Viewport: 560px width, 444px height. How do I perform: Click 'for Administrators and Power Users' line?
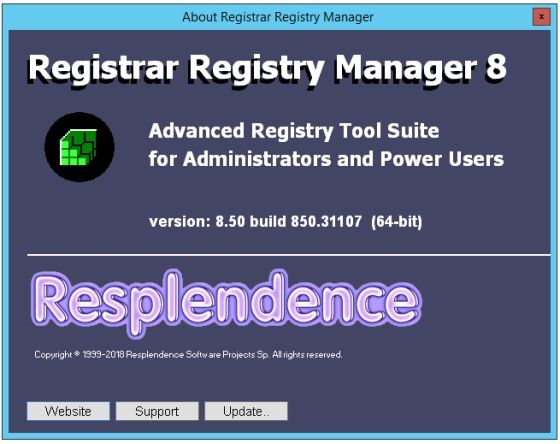(x=326, y=159)
